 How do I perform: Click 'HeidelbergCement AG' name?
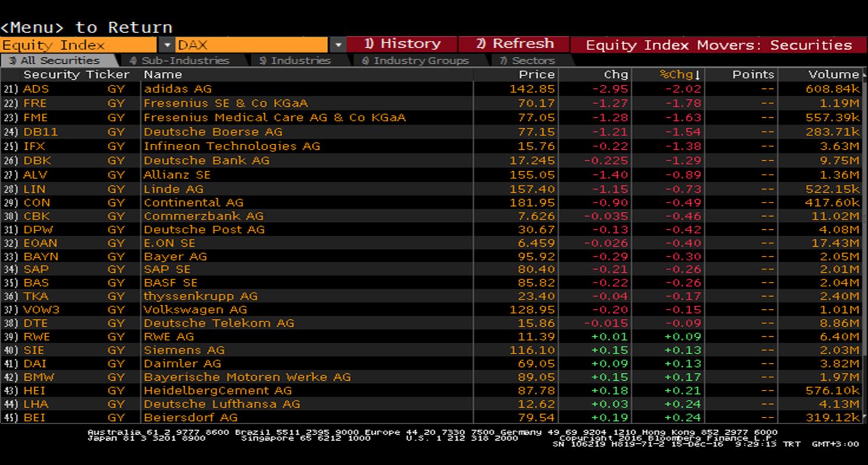[x=218, y=391]
